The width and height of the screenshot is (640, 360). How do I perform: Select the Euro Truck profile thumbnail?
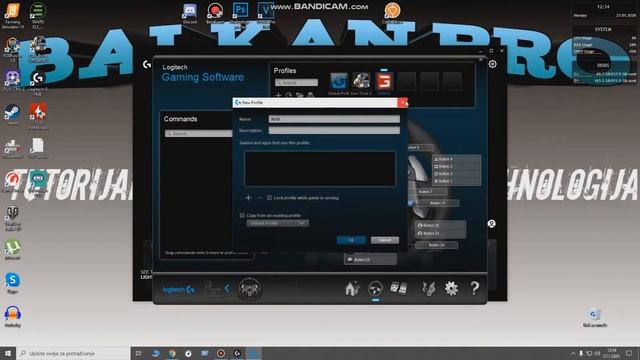(x=361, y=81)
